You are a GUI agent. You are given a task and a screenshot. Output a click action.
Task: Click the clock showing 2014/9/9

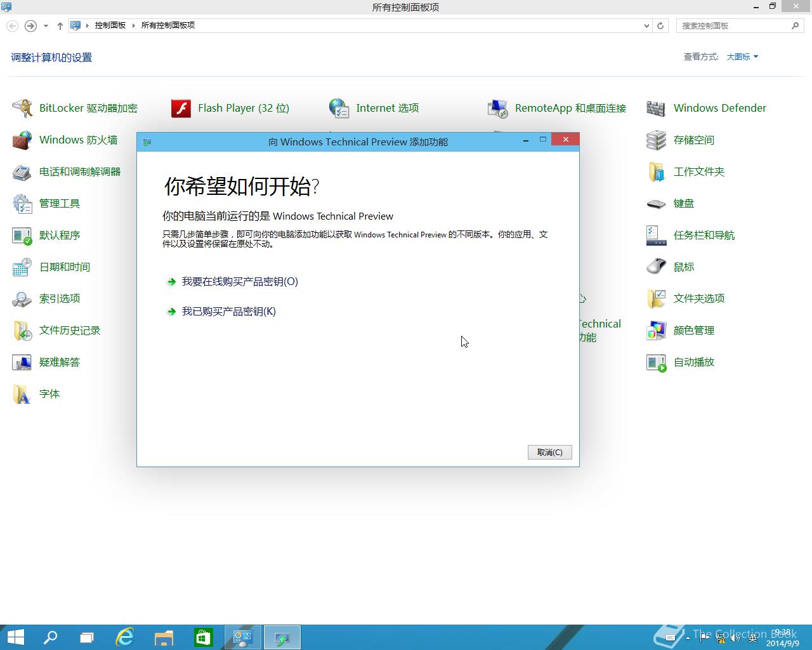(x=782, y=638)
